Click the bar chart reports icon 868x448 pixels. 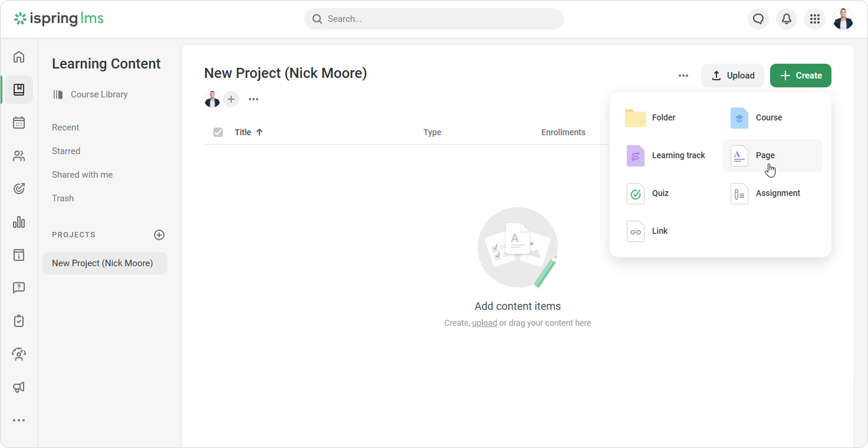point(19,222)
